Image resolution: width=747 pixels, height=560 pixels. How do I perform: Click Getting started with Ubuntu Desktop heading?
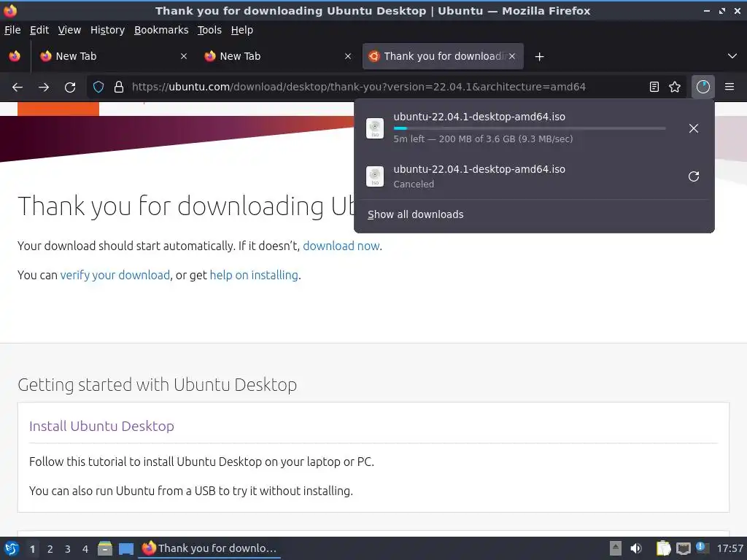[158, 384]
